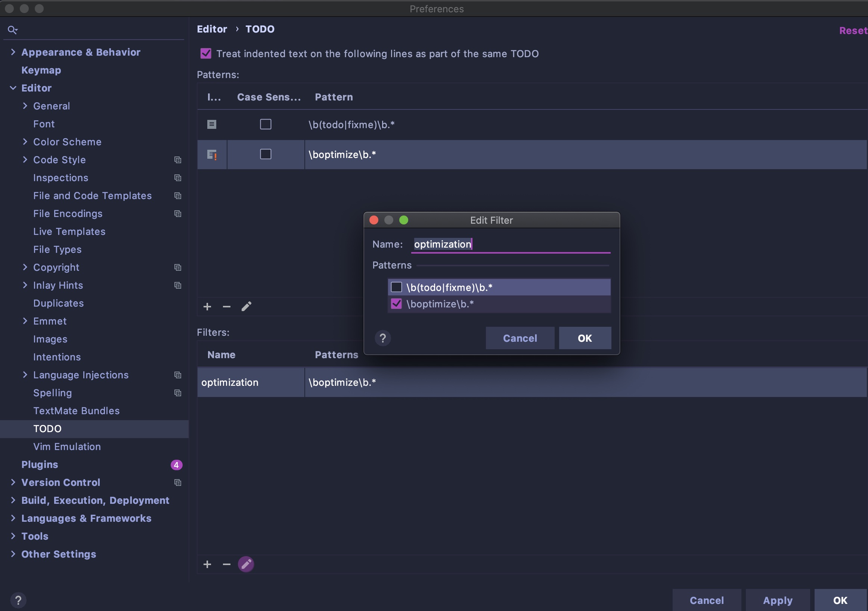
Task: Expand the Color Scheme node
Action: pos(25,142)
